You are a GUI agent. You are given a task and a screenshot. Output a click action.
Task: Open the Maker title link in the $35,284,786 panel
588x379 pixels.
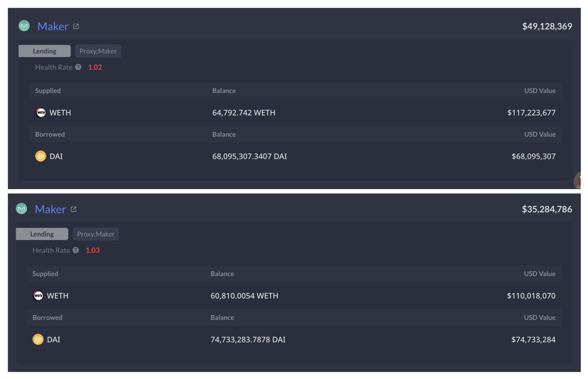coord(50,209)
